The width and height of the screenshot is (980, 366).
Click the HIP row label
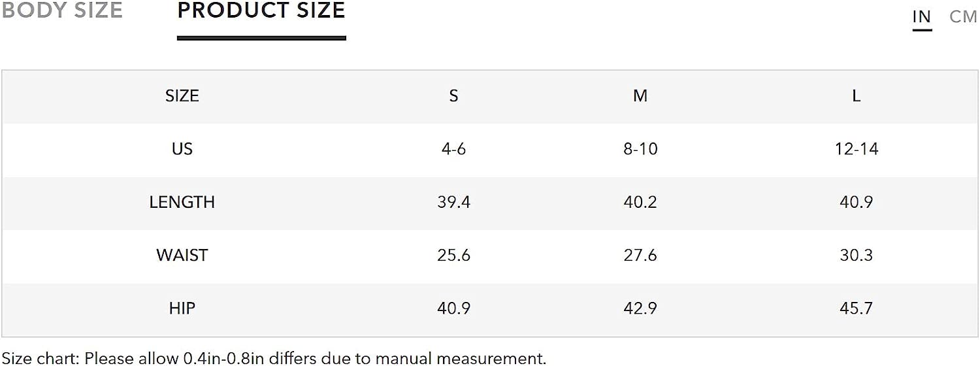(182, 308)
